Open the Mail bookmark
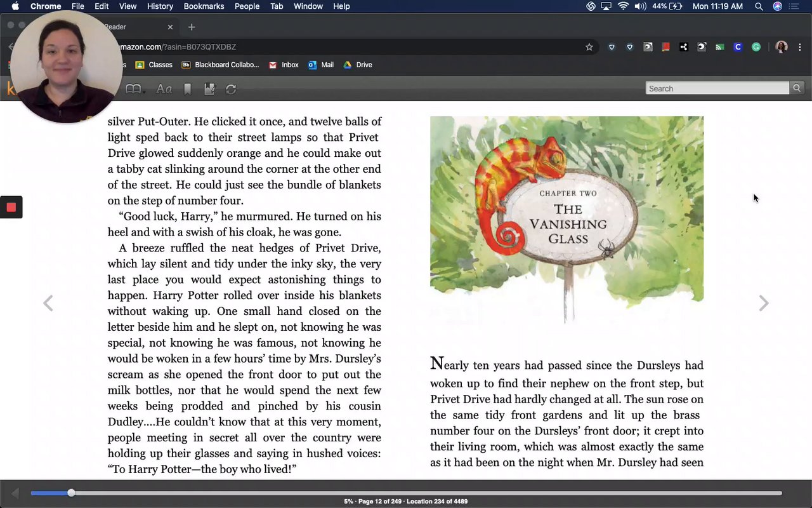 pyautogui.click(x=321, y=65)
